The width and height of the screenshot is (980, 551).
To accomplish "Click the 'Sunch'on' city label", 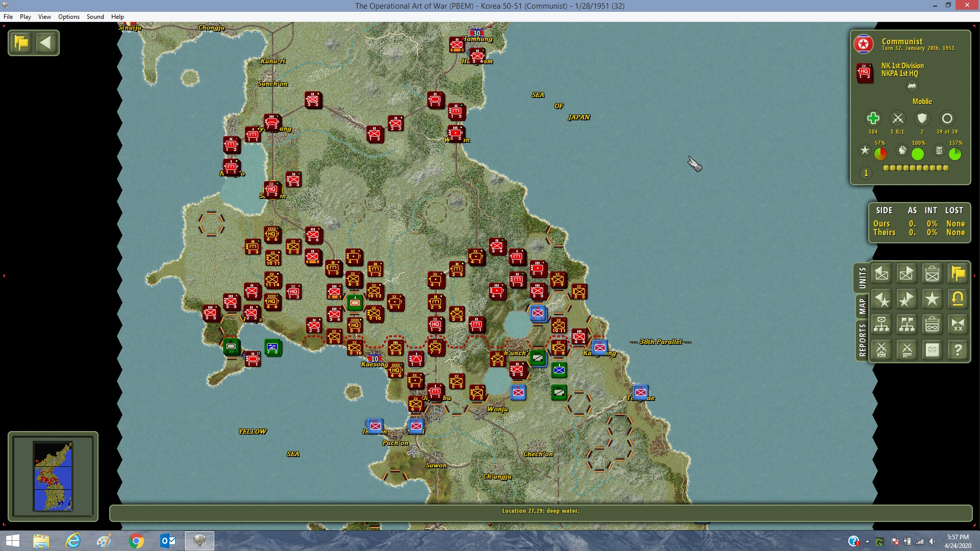I will point(273,84).
